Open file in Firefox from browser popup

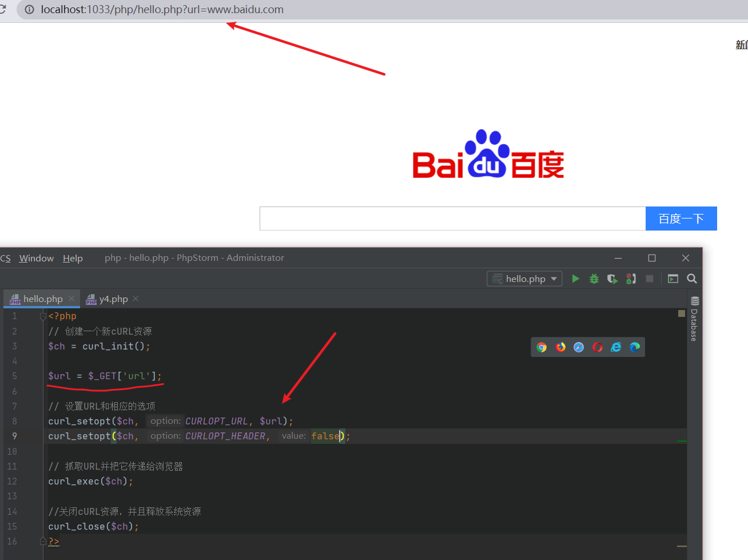pyautogui.click(x=560, y=347)
